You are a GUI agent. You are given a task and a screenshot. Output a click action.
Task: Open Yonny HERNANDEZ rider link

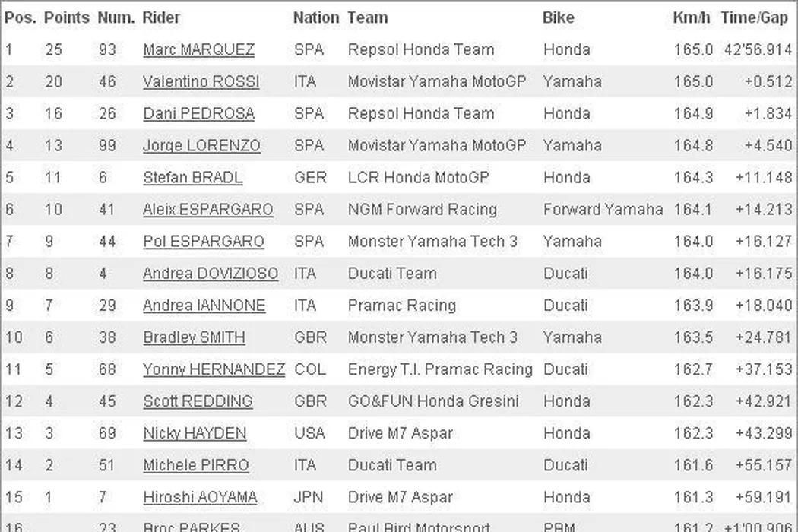click(x=214, y=369)
